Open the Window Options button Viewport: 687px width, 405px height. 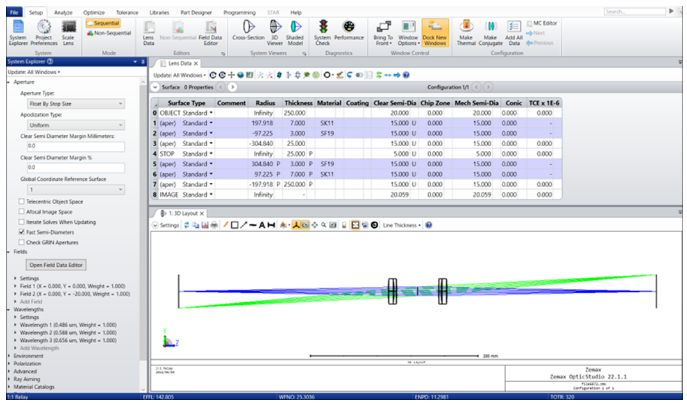pyautogui.click(x=408, y=33)
